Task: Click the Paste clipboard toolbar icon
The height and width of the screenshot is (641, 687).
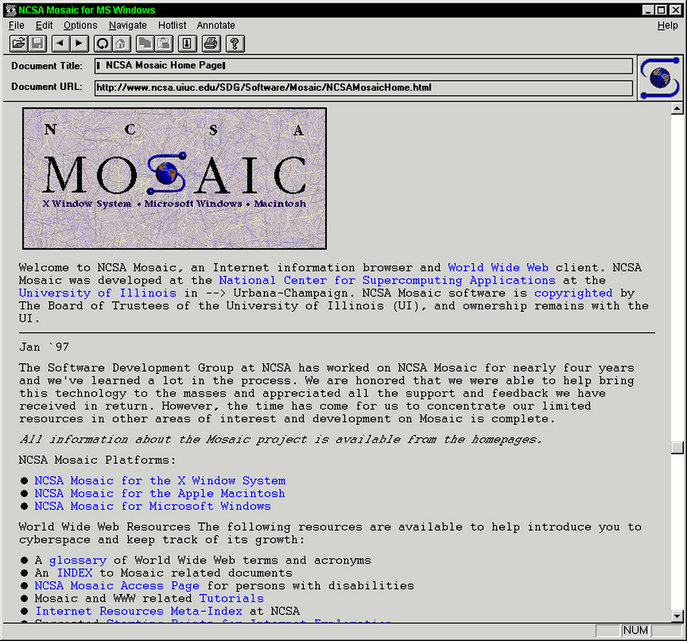Action: 164,43
